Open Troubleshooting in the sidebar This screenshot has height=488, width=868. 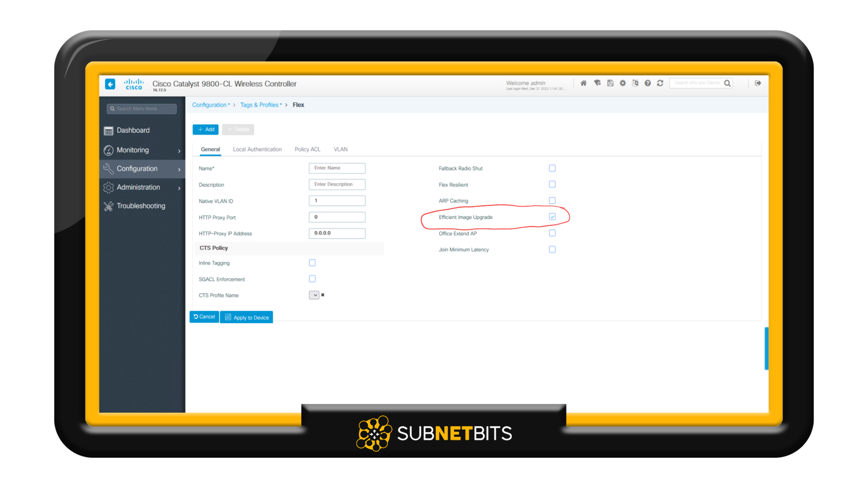[141, 206]
